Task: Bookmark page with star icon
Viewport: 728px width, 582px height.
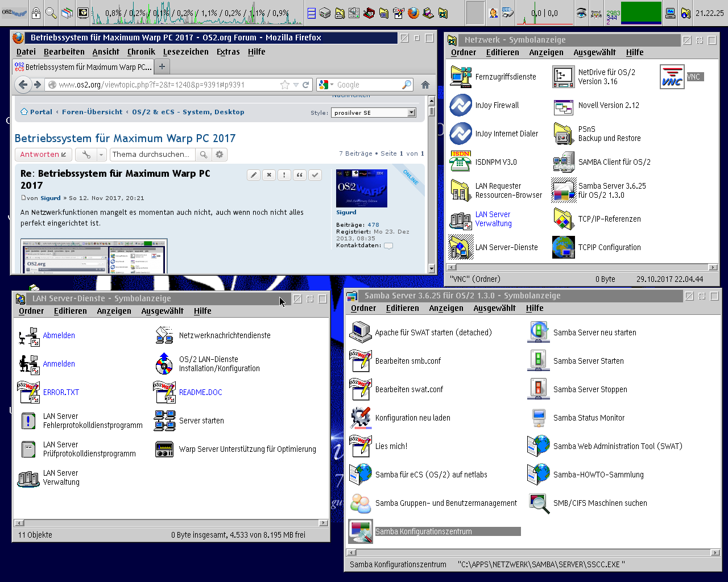Action: (285, 85)
